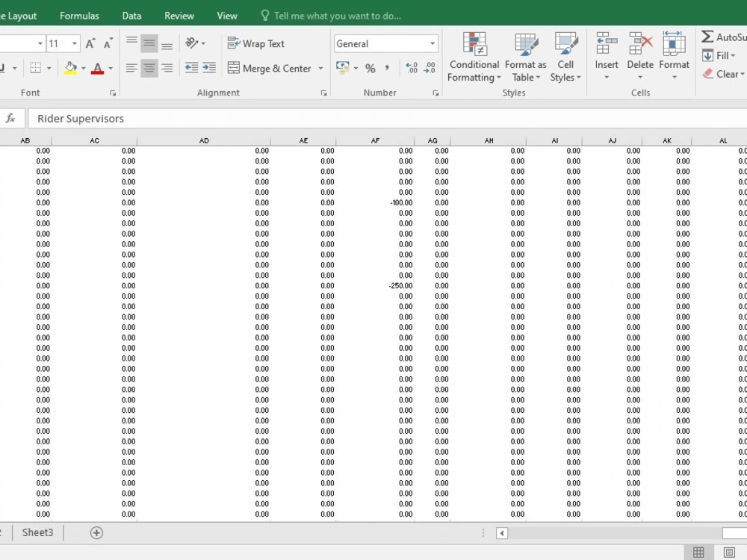Open the borders dropdown arrow
This screenshot has width=747, height=560.
(49, 68)
